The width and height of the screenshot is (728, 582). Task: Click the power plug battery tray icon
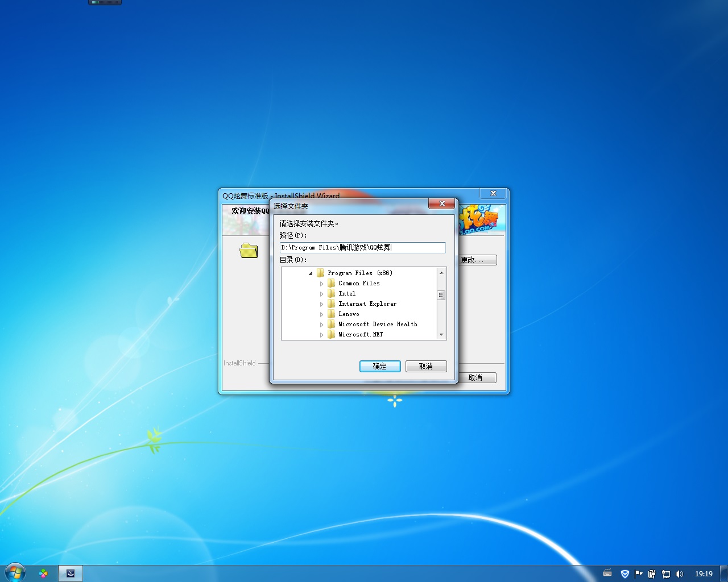click(x=652, y=573)
